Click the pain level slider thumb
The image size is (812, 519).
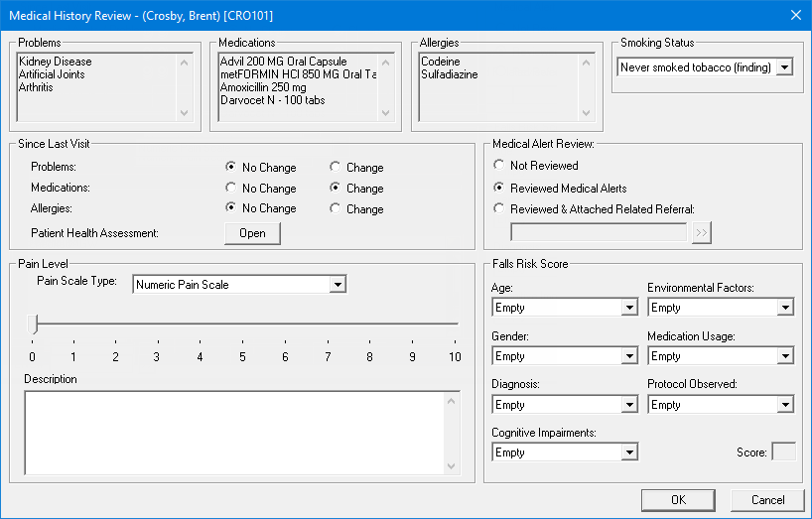click(x=33, y=324)
